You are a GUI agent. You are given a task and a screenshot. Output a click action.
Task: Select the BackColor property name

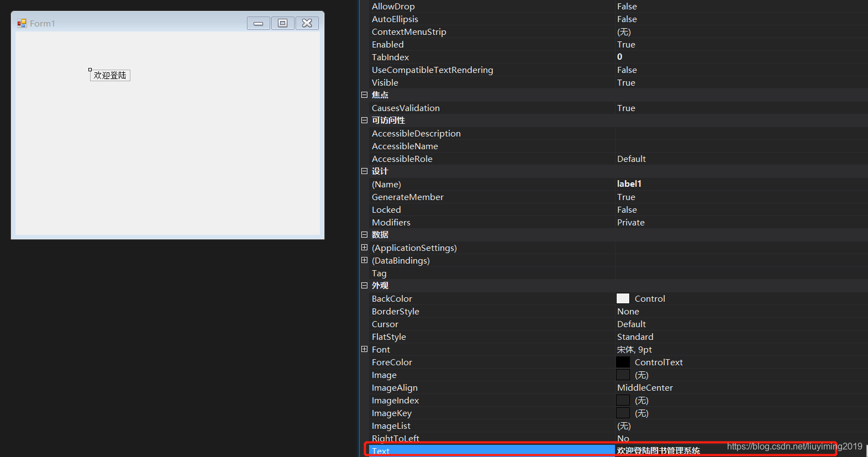[x=392, y=298]
